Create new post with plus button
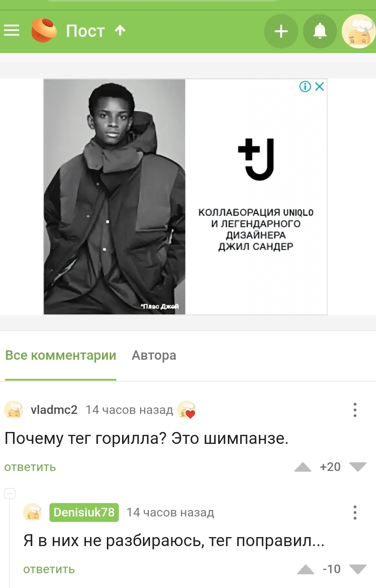 (281, 31)
